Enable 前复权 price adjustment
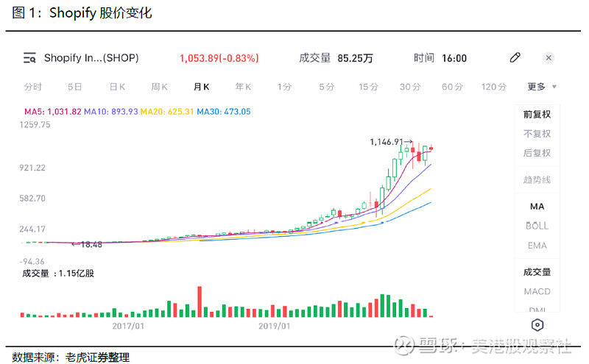This screenshot has width=589, height=364. pyautogui.click(x=537, y=115)
